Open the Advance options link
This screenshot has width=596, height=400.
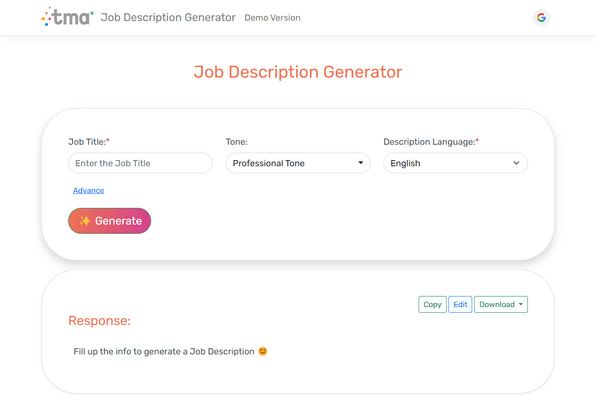[x=89, y=190]
